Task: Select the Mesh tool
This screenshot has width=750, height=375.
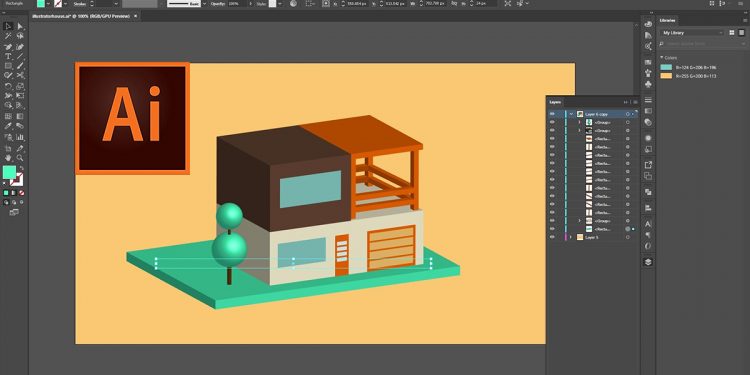Action: (x=8, y=116)
